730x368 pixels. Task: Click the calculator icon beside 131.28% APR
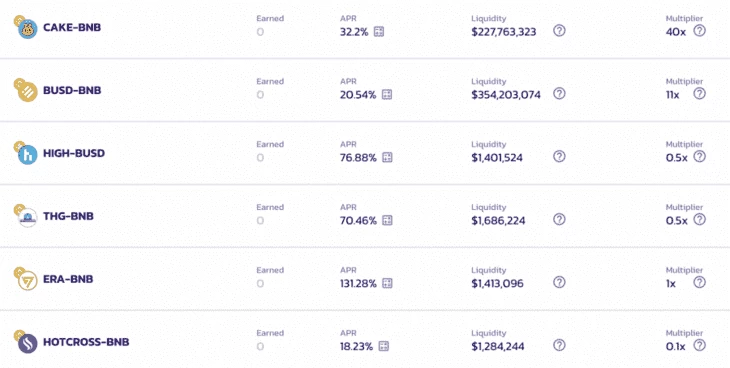387,283
